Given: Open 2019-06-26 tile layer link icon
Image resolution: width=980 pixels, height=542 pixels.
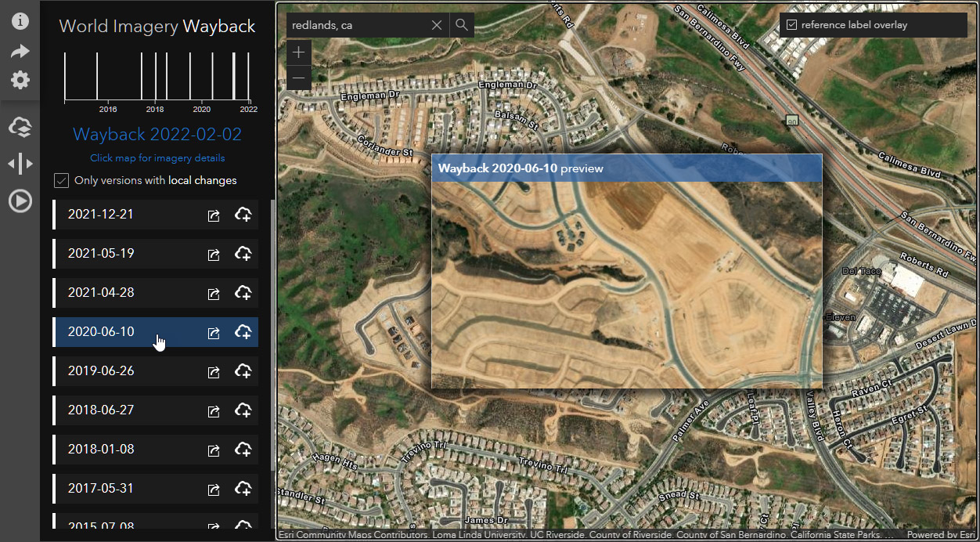Looking at the screenshot, I should 213,372.
